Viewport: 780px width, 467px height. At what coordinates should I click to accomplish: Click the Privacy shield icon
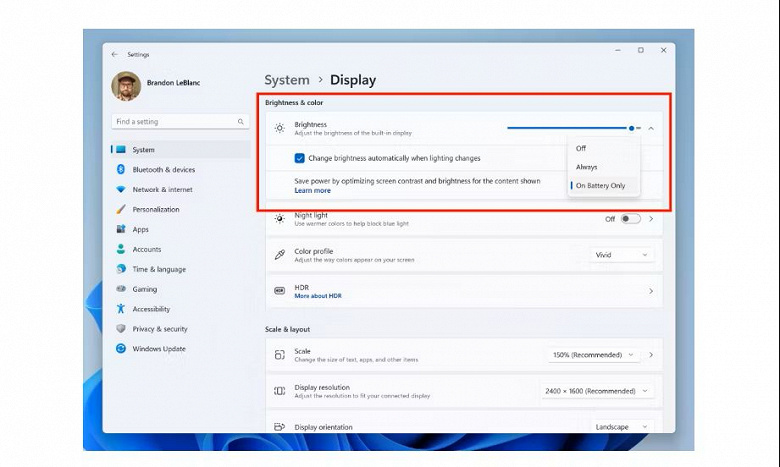tap(121, 329)
